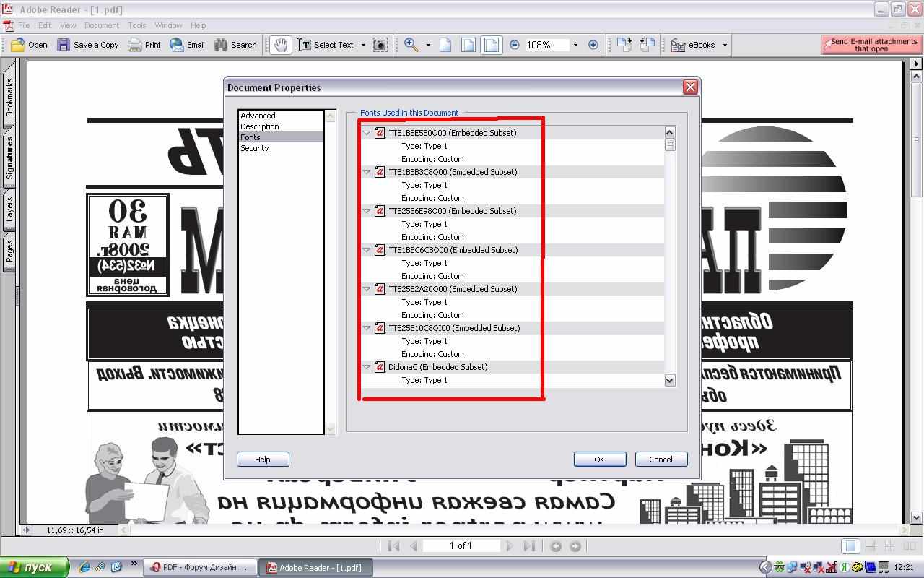
Task: Click the page number field
Action: pos(461,546)
